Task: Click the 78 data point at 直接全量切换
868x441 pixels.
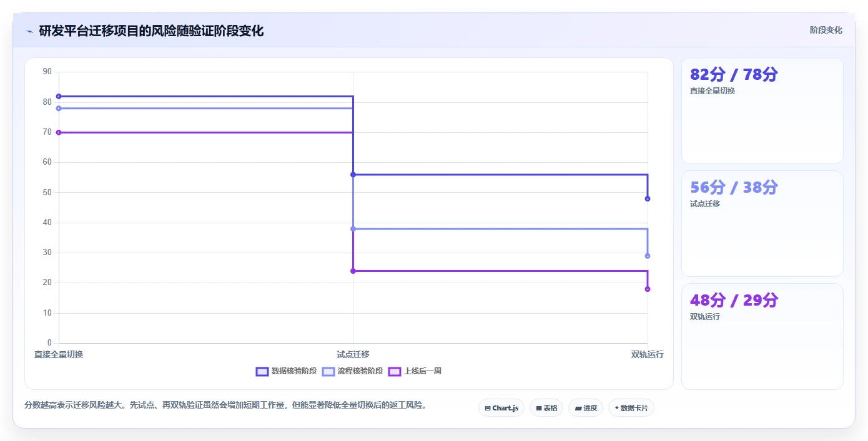Action: (59, 109)
